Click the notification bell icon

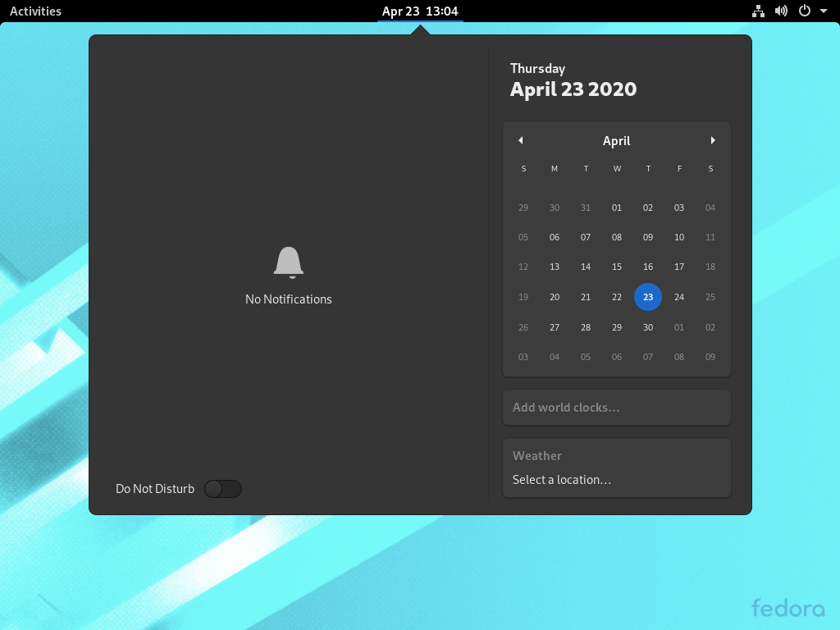point(288,261)
